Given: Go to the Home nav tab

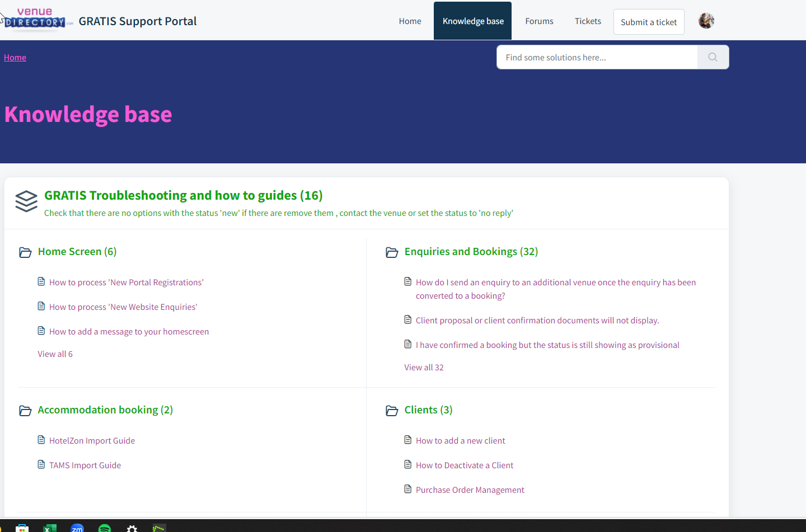Looking at the screenshot, I should (410, 21).
